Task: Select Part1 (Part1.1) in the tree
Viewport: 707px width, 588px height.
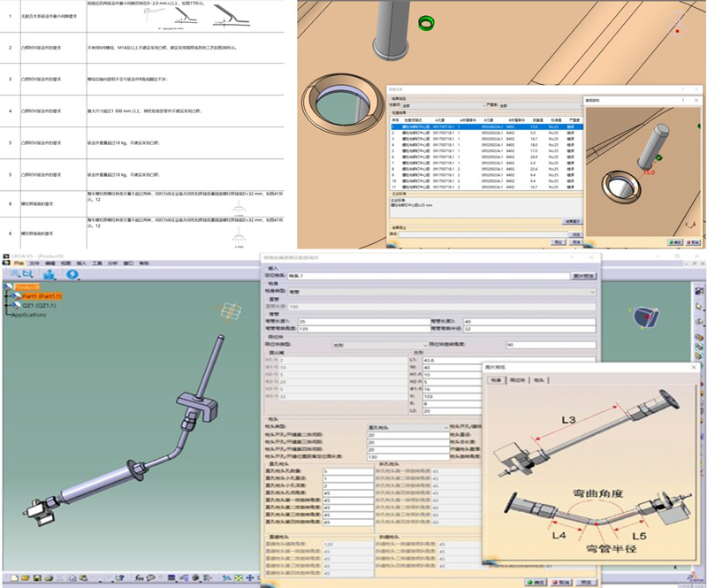Action: [x=42, y=296]
